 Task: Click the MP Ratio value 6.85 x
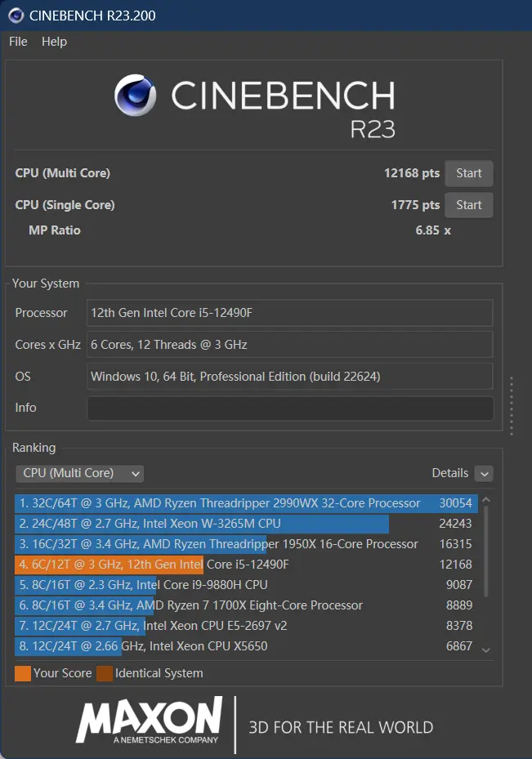coord(433,230)
